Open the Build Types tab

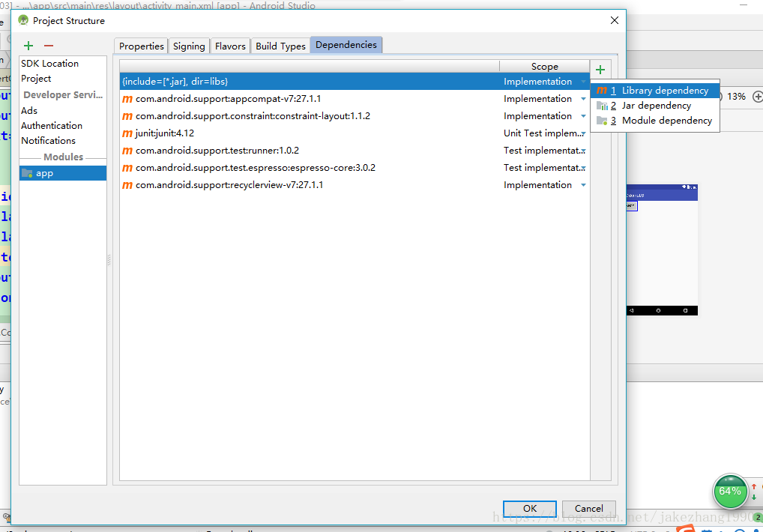[x=280, y=46]
